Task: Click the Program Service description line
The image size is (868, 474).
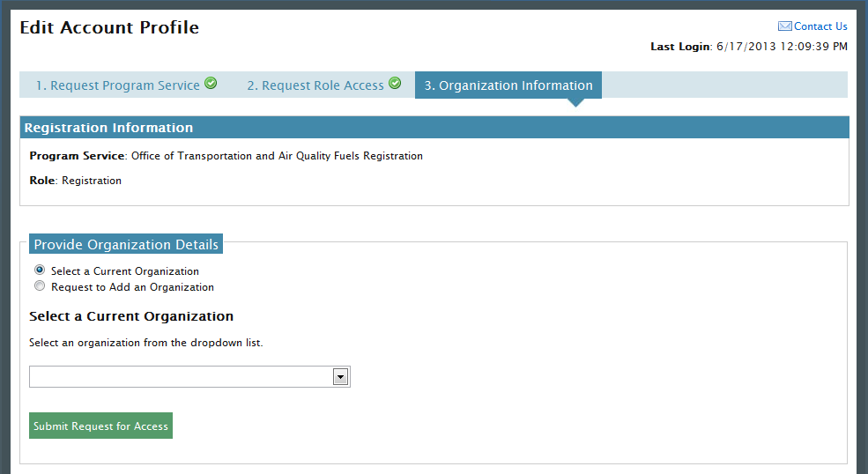Action: coord(226,156)
